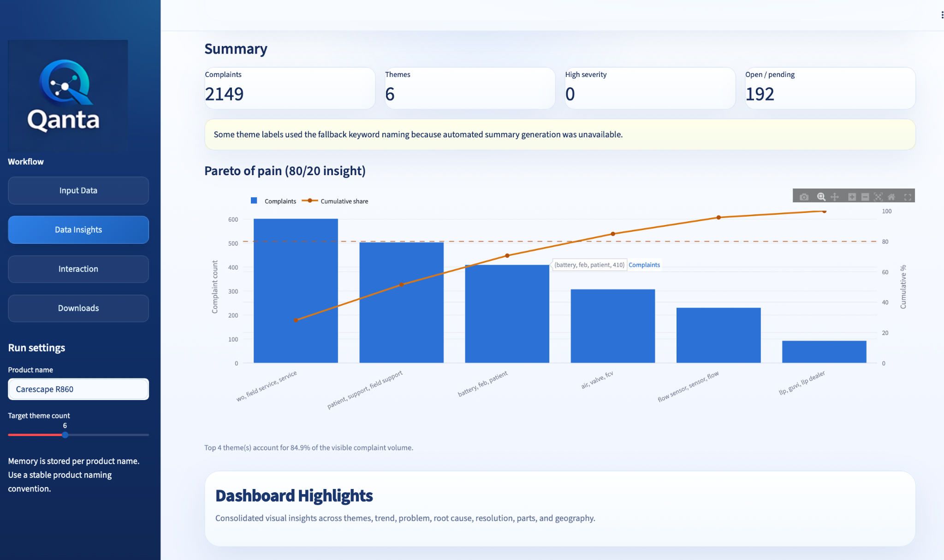Open the Downloads workflow step
944x560 pixels.
click(78, 308)
